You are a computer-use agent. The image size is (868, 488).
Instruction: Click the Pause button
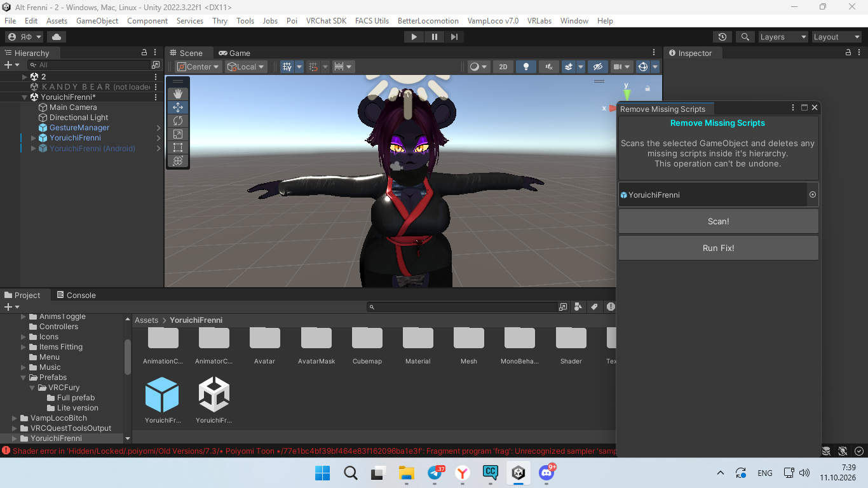coord(435,37)
